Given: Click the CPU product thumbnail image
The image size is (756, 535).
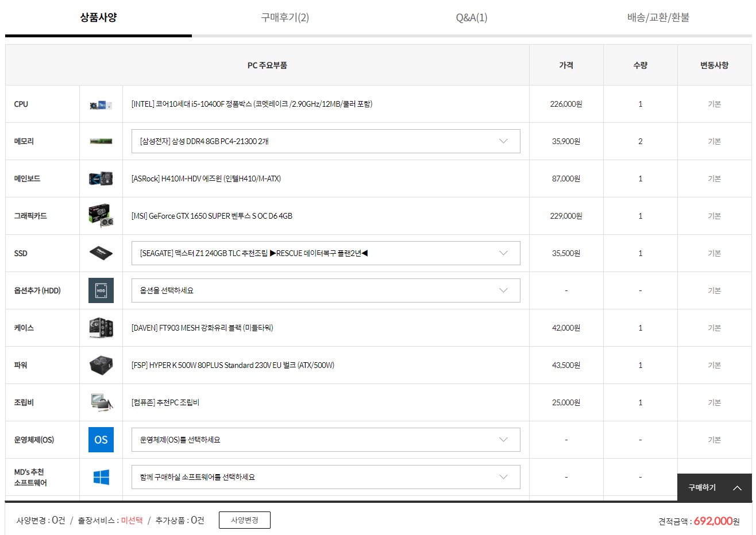Looking at the screenshot, I should 101,104.
